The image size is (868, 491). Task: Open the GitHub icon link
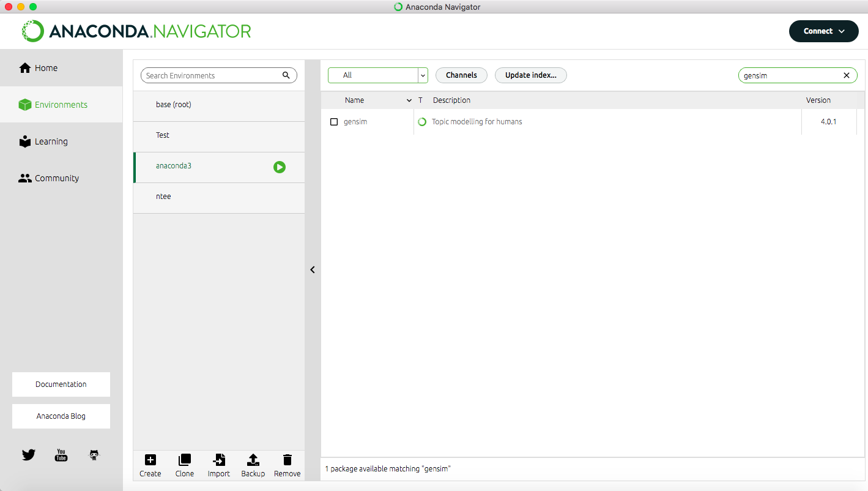94,455
